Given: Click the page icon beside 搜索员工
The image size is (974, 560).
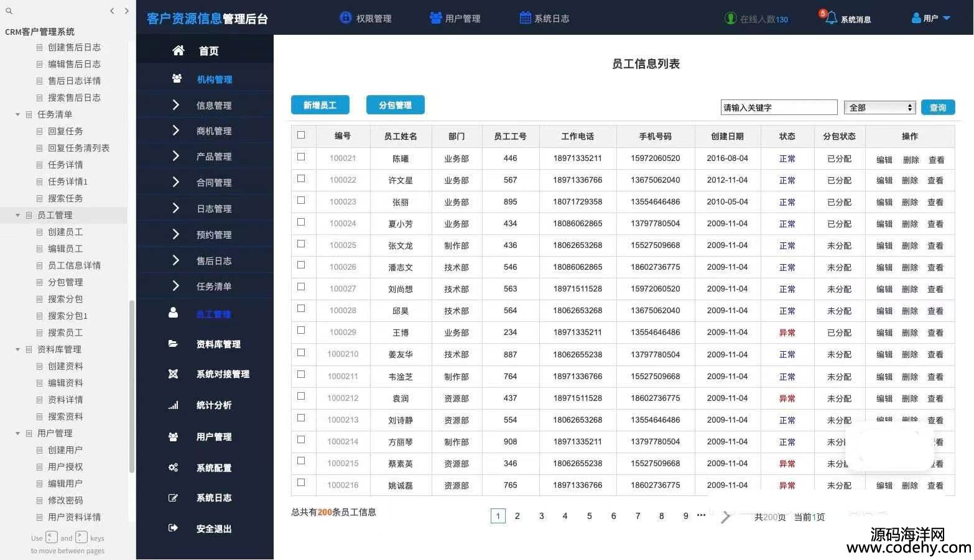Looking at the screenshot, I should click(x=40, y=333).
